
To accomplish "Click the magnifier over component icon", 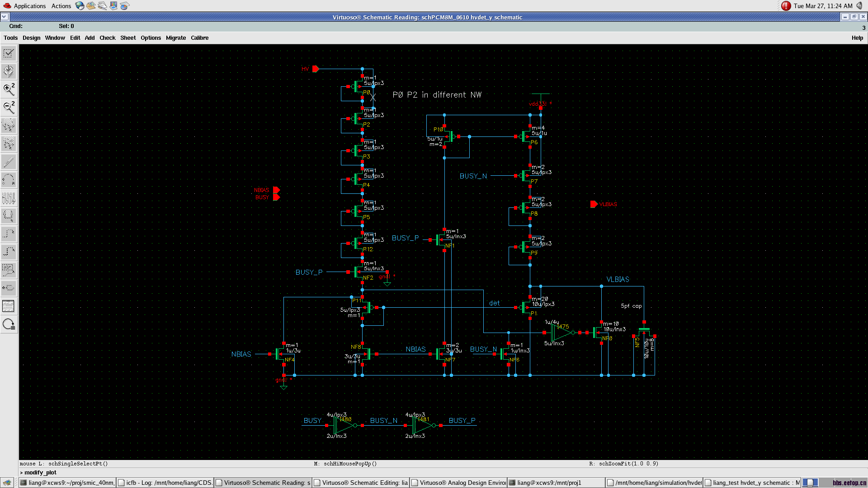I will point(9,216).
